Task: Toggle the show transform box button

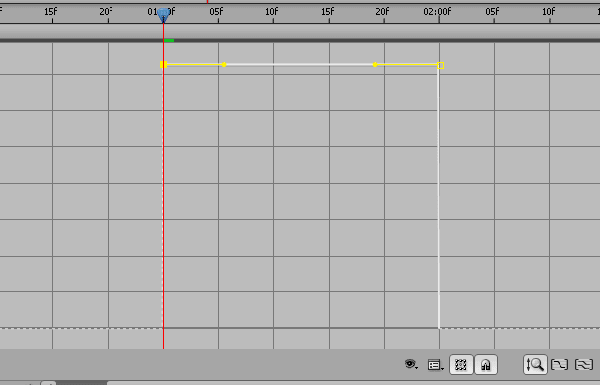Action: pyautogui.click(x=461, y=365)
